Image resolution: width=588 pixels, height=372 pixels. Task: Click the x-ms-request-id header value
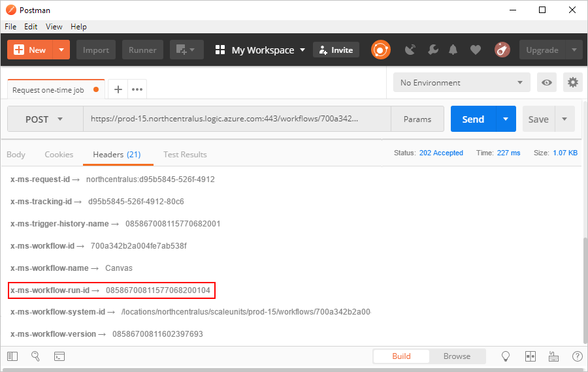click(x=150, y=179)
